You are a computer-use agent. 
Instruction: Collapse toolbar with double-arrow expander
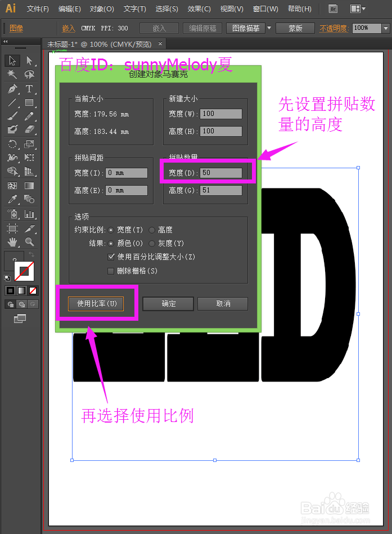(x=6, y=41)
